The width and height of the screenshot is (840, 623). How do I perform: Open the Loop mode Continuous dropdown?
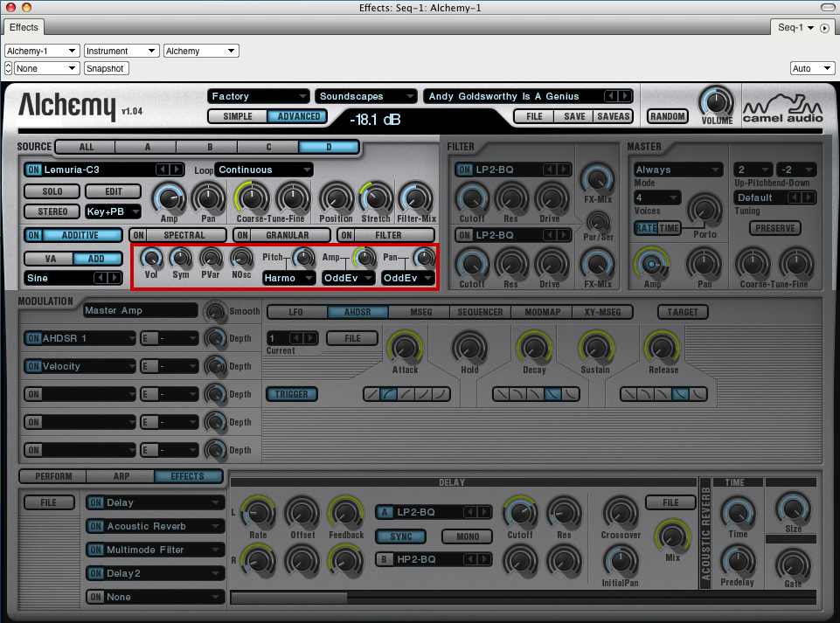pos(264,170)
